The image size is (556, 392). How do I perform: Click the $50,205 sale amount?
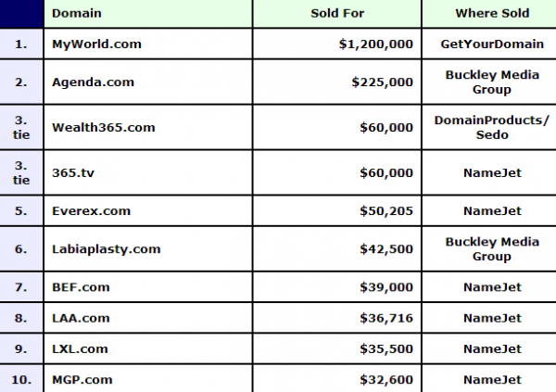pos(386,210)
